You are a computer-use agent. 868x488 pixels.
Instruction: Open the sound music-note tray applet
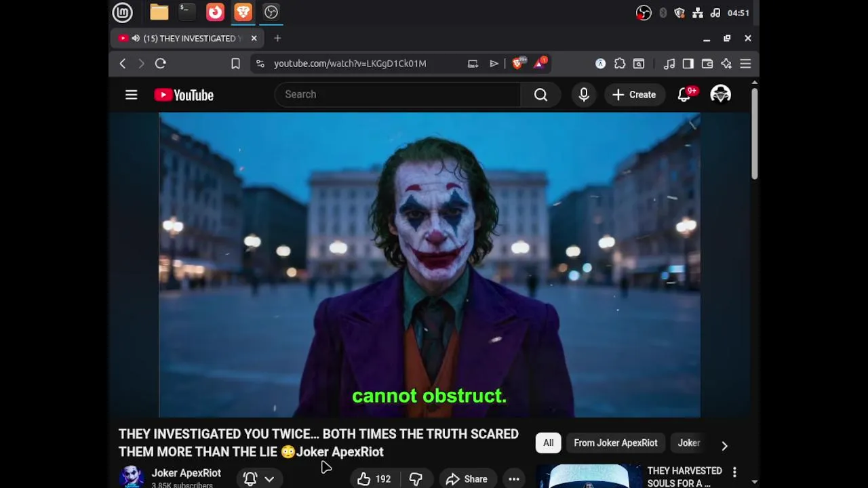[x=715, y=13]
